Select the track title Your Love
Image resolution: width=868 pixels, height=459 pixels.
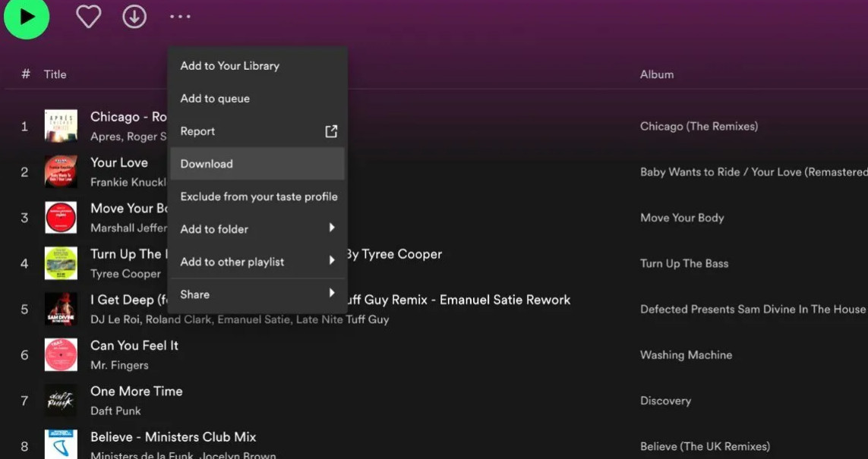coord(119,162)
